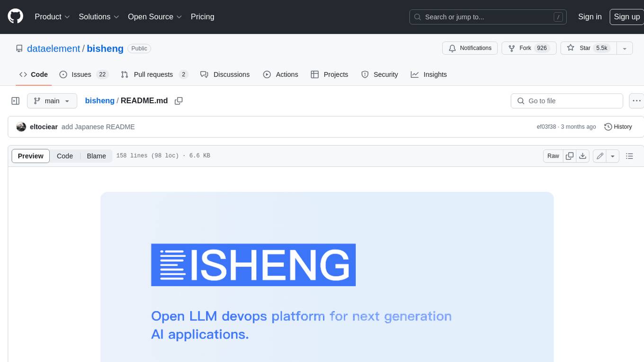View file History

[618, 127]
